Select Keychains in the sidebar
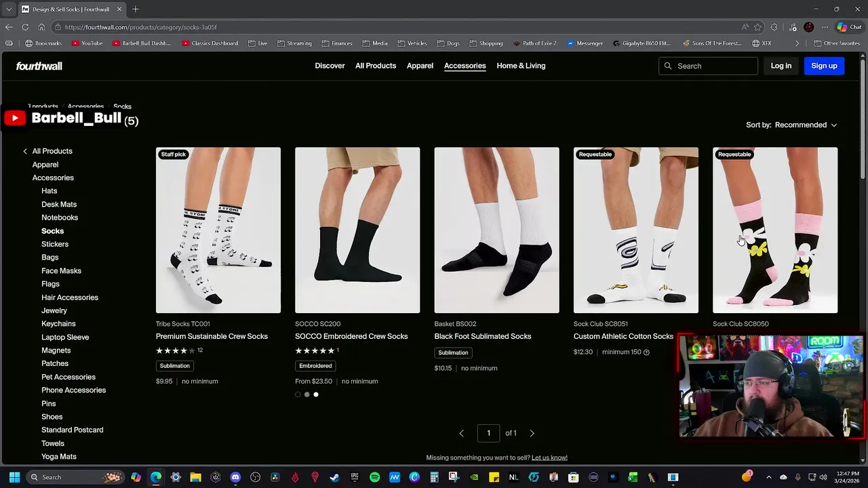The height and width of the screenshot is (488, 868). (x=58, y=324)
